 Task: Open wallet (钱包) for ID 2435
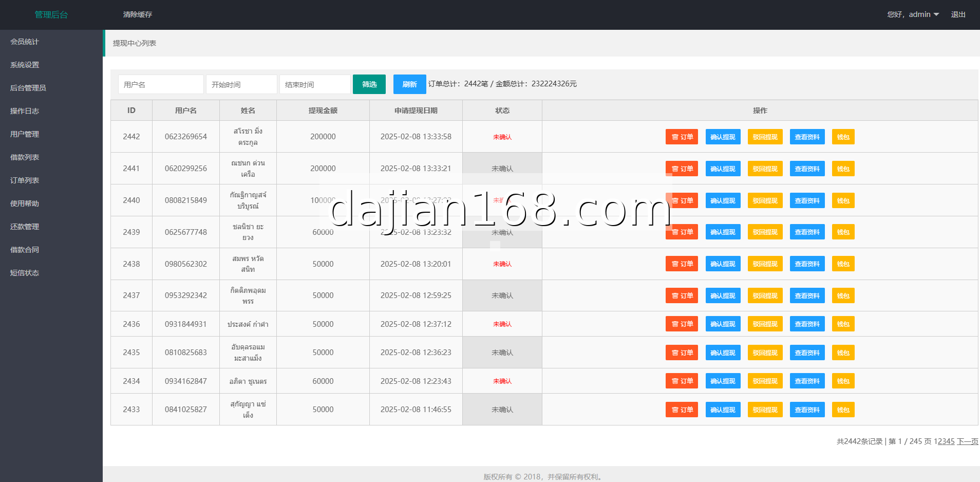click(843, 353)
